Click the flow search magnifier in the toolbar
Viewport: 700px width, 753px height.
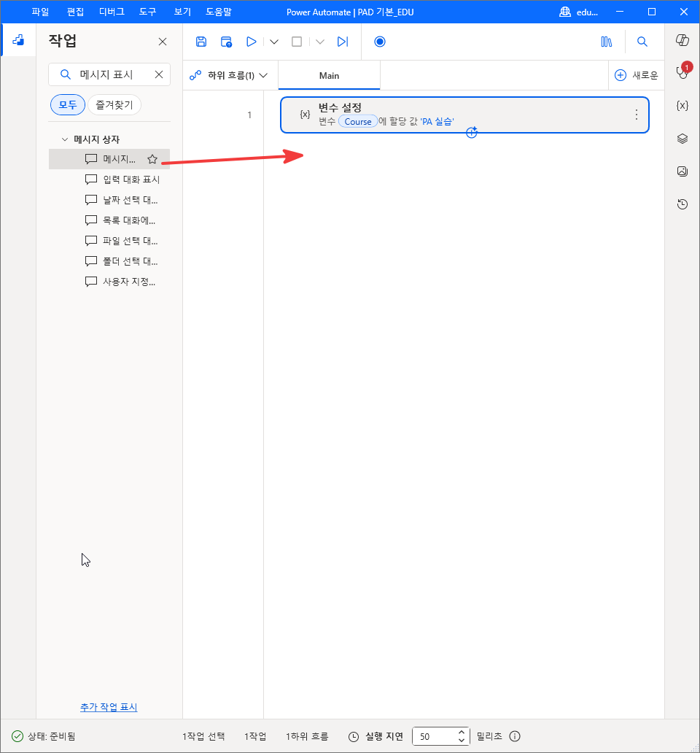pos(642,42)
